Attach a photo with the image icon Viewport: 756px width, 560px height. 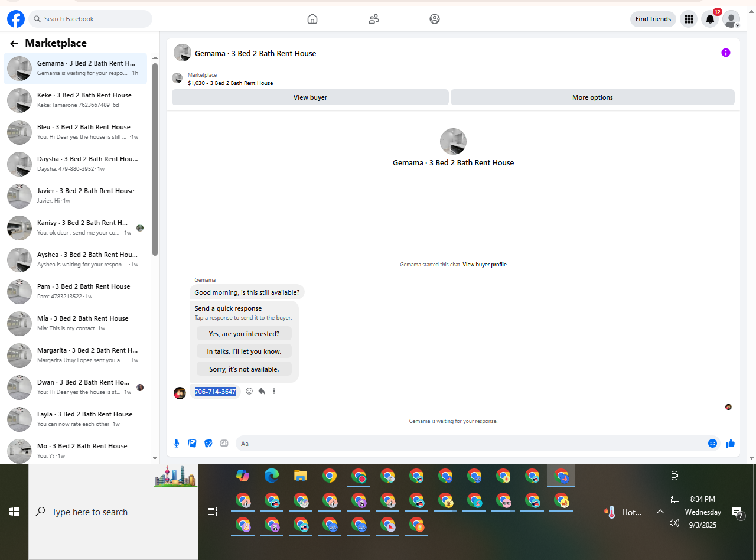pyautogui.click(x=192, y=443)
